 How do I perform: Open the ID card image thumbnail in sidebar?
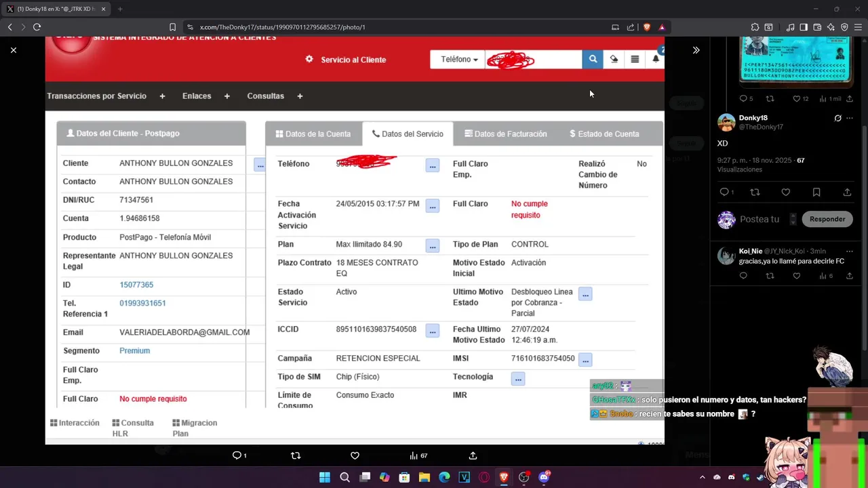coord(796,61)
